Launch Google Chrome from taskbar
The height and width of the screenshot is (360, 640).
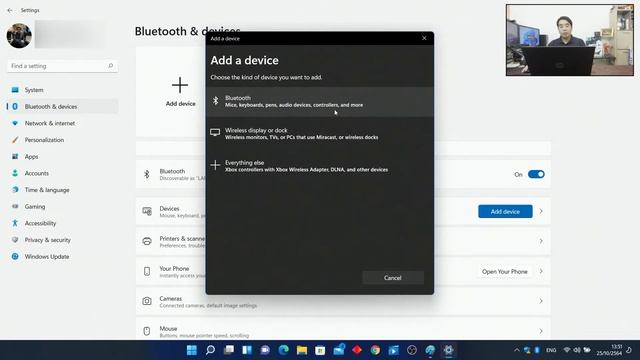tap(375, 350)
